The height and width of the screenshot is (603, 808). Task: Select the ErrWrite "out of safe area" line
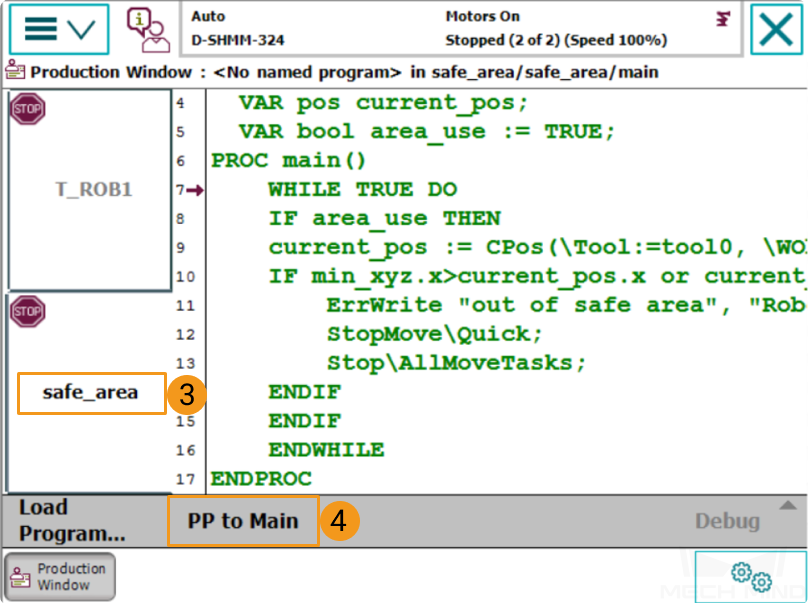pyautogui.click(x=566, y=306)
